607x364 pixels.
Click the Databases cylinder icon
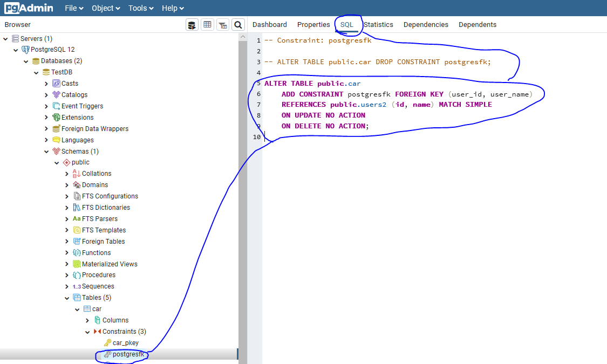(x=36, y=61)
